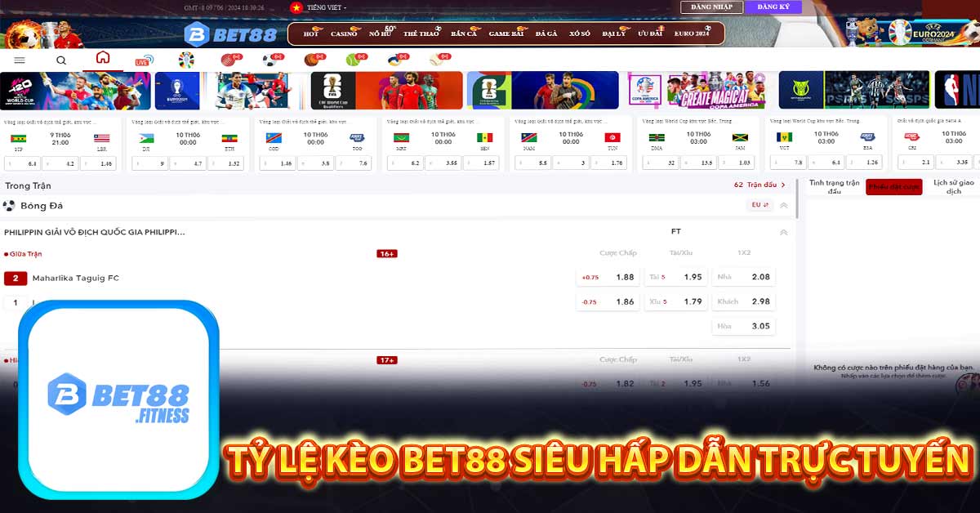Click odds 7.6 in third match card
980x513 pixels.
coord(354,163)
